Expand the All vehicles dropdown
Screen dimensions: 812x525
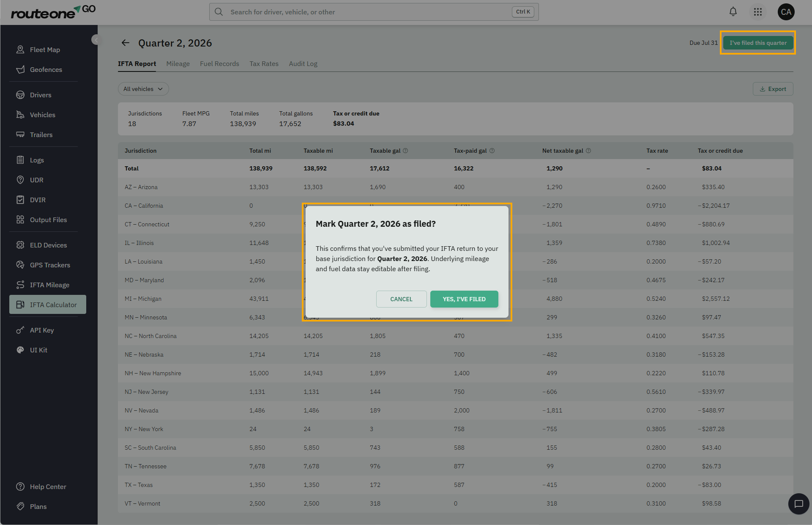point(143,89)
